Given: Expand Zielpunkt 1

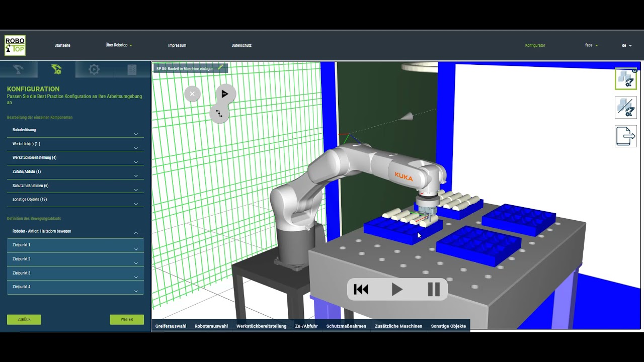Looking at the screenshot, I should pos(75,245).
